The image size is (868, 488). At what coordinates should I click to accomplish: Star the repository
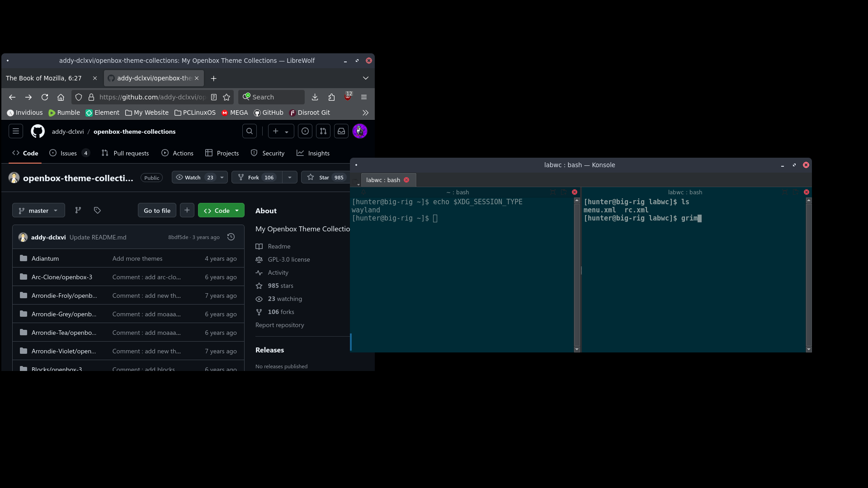tap(325, 178)
